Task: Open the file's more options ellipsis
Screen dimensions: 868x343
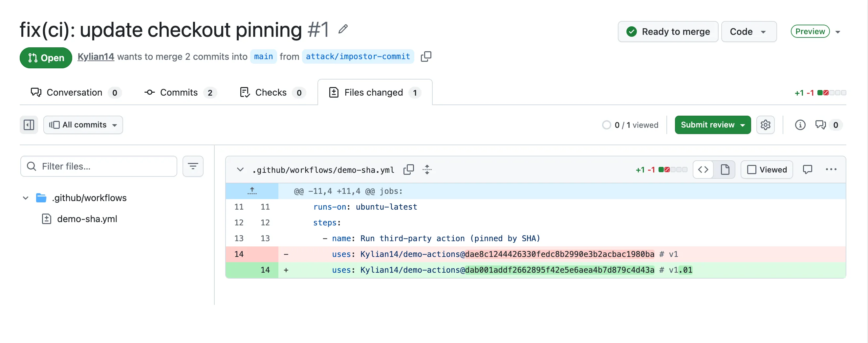Action: pyautogui.click(x=831, y=169)
